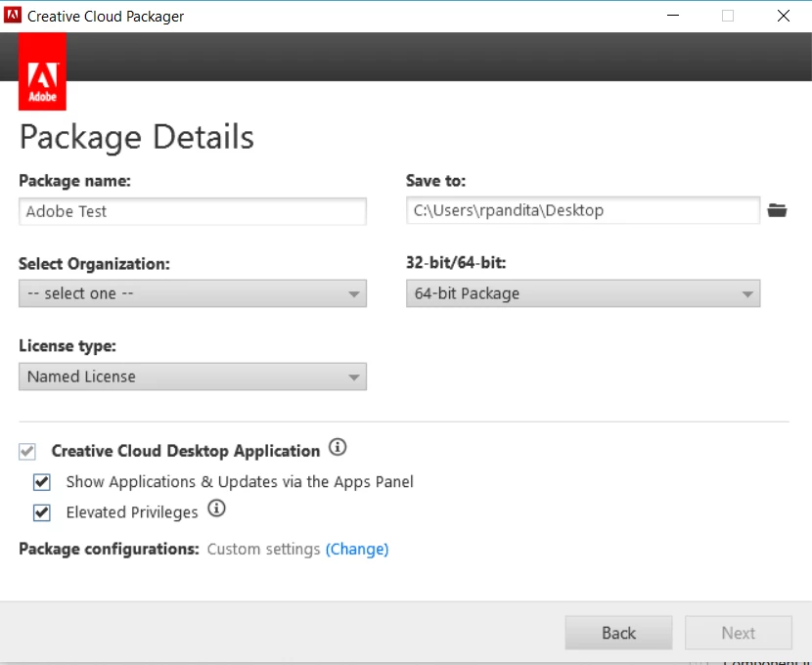Click the Select Organization label
This screenshot has height=665, width=812.
tap(94, 263)
